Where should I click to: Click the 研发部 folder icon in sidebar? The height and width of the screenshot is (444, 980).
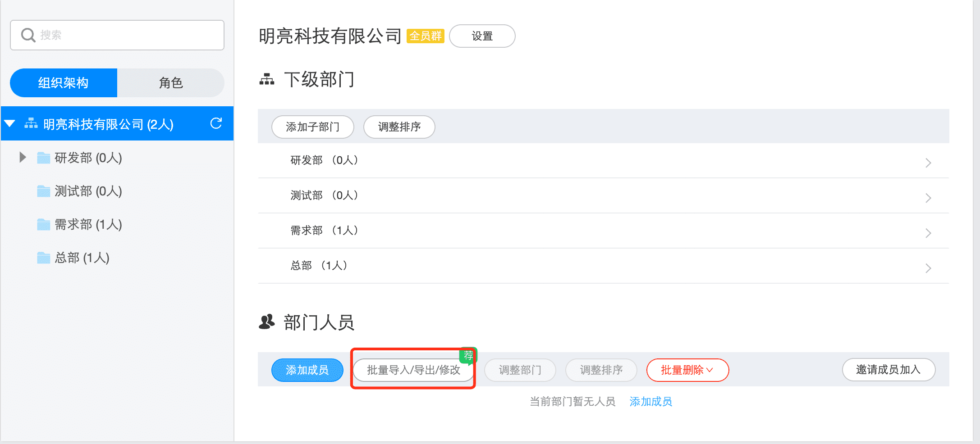point(43,158)
